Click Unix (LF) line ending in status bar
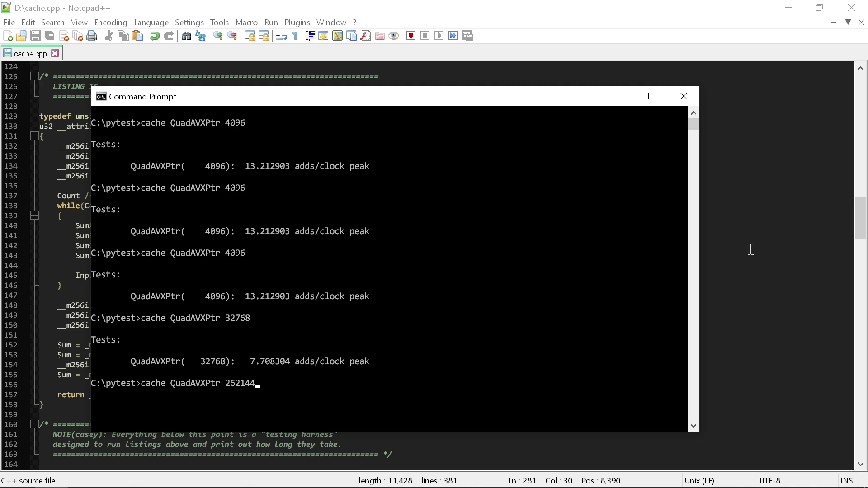 click(699, 481)
